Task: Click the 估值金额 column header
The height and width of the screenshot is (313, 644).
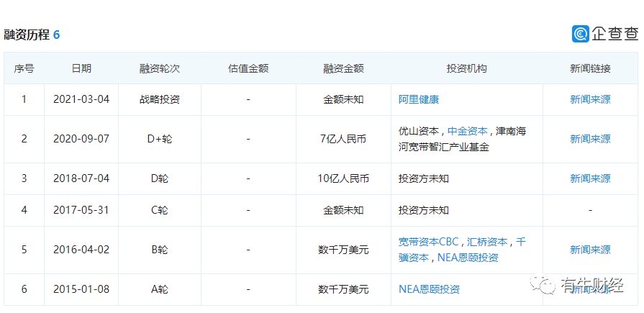Action: 248,68
